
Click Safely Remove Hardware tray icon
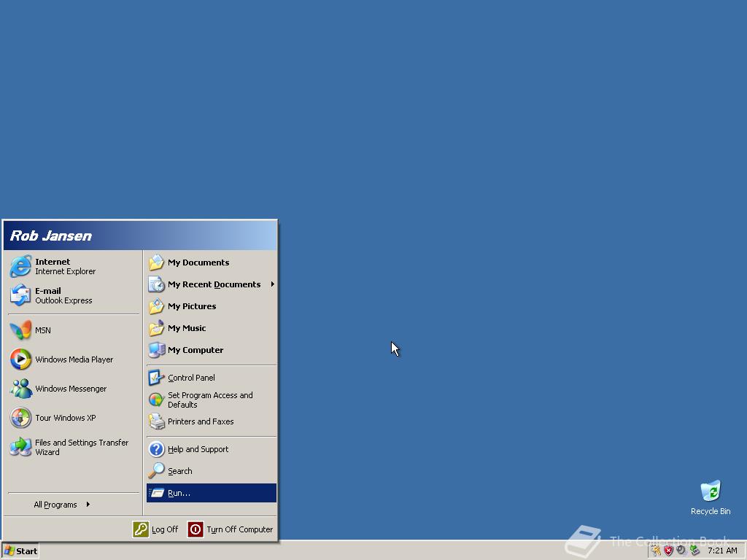[694, 551]
